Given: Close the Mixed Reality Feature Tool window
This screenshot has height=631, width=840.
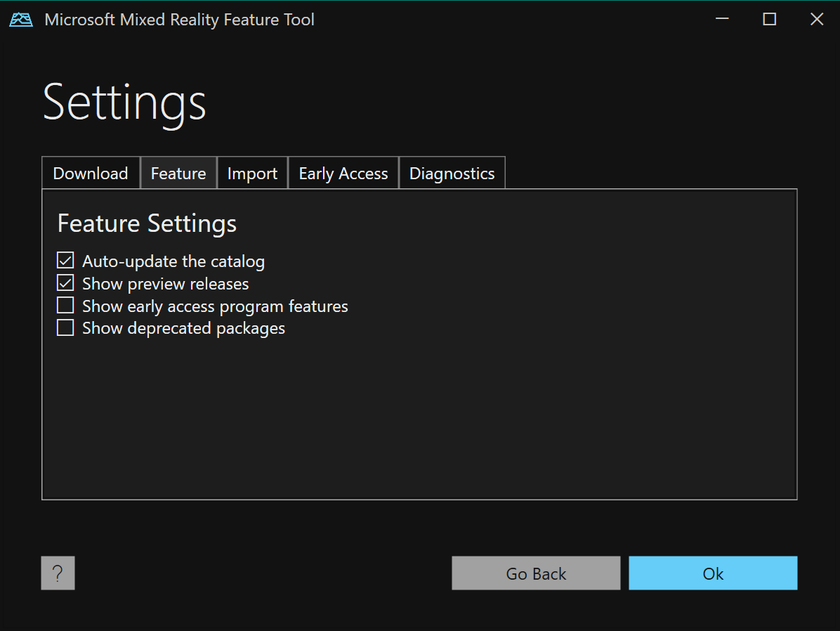Looking at the screenshot, I should click(817, 20).
